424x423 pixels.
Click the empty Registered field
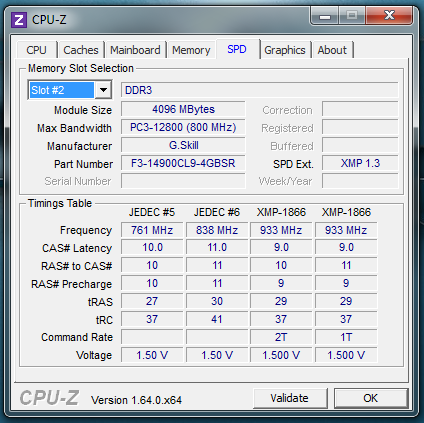pyautogui.click(x=360, y=128)
